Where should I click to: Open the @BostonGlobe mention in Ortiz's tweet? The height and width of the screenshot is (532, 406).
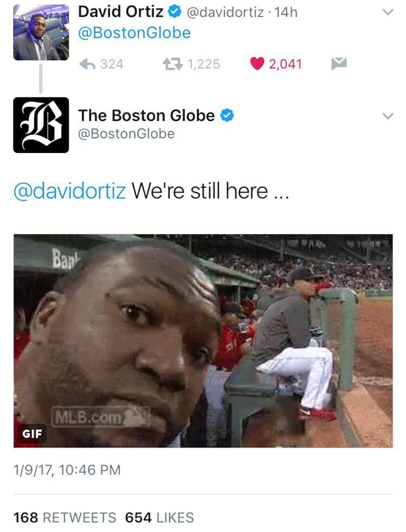(135, 33)
